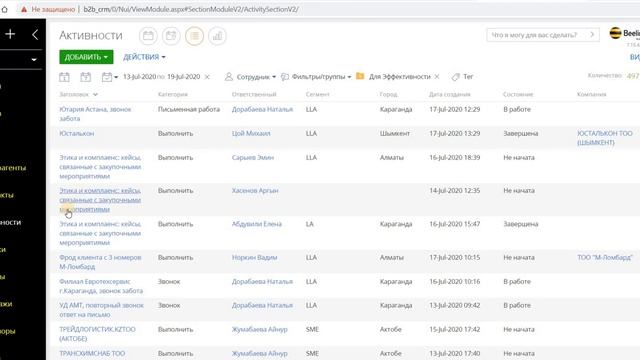This screenshot has height=360, width=640.
Task: Click the start date 13-Jul-2020
Action: (140, 77)
